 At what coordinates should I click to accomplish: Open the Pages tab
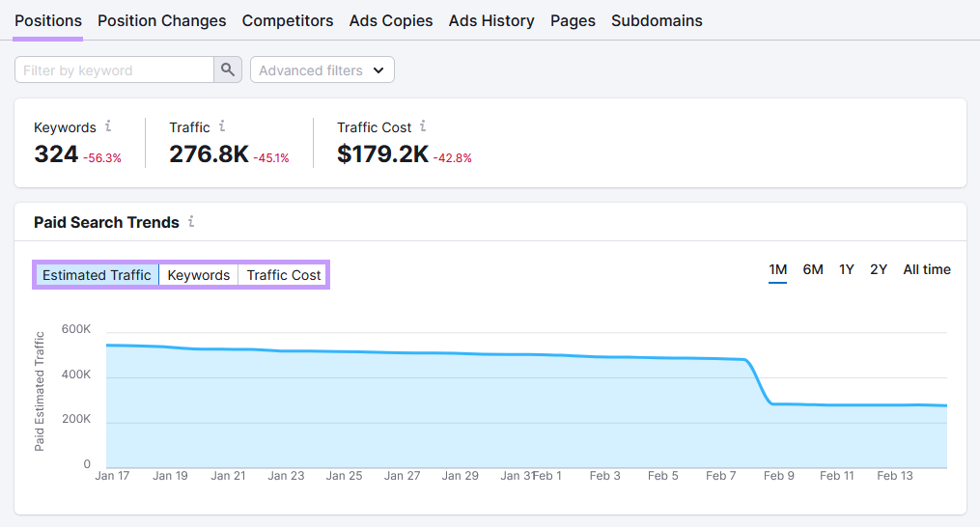pos(573,20)
